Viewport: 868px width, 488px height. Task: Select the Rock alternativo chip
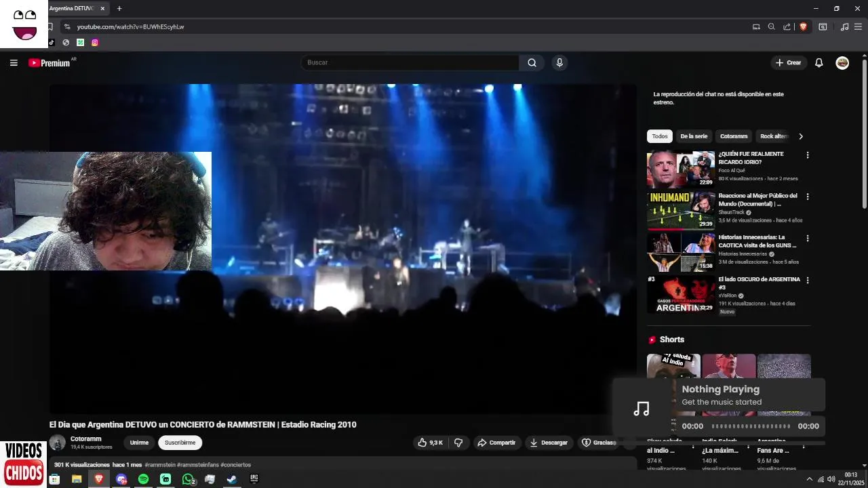(774, 136)
